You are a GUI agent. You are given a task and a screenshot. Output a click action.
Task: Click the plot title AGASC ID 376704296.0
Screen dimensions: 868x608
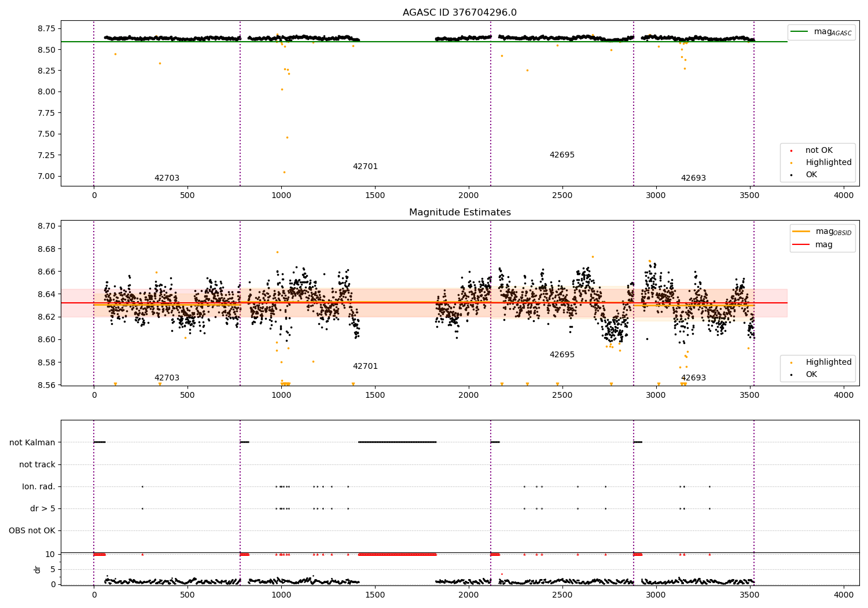coord(459,13)
